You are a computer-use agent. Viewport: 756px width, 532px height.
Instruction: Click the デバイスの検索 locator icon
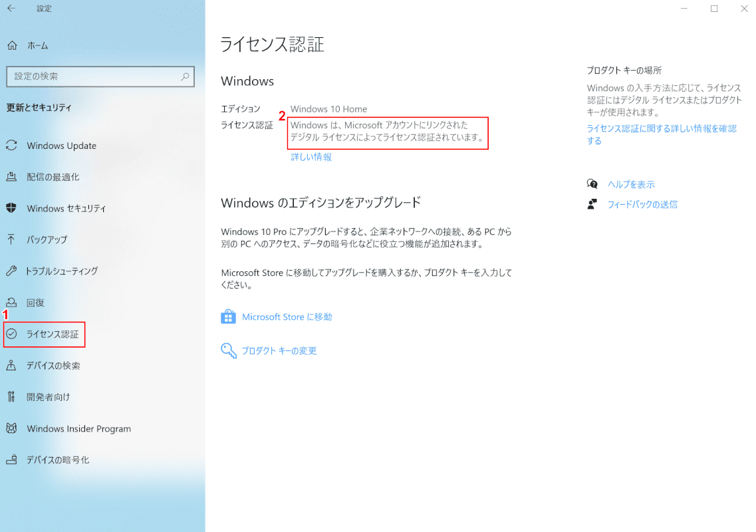pos(11,365)
